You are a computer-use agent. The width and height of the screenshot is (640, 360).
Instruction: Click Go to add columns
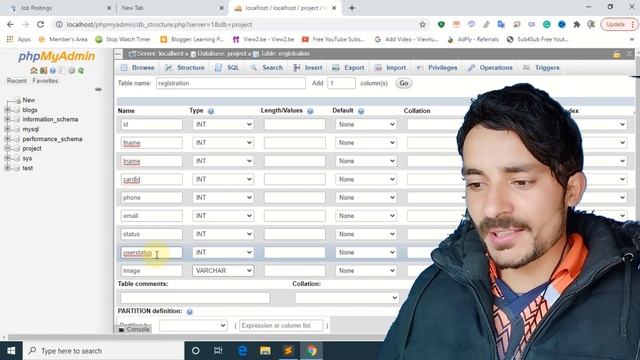[x=404, y=83]
